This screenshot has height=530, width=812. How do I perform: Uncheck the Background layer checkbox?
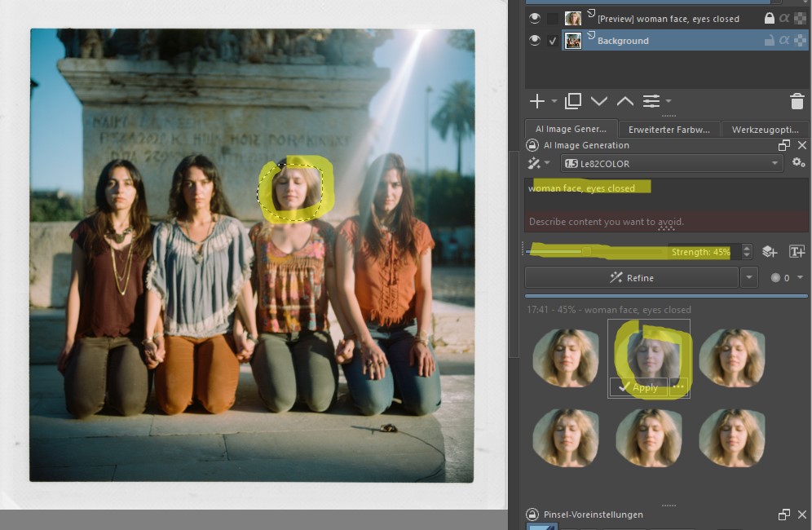tap(554, 41)
